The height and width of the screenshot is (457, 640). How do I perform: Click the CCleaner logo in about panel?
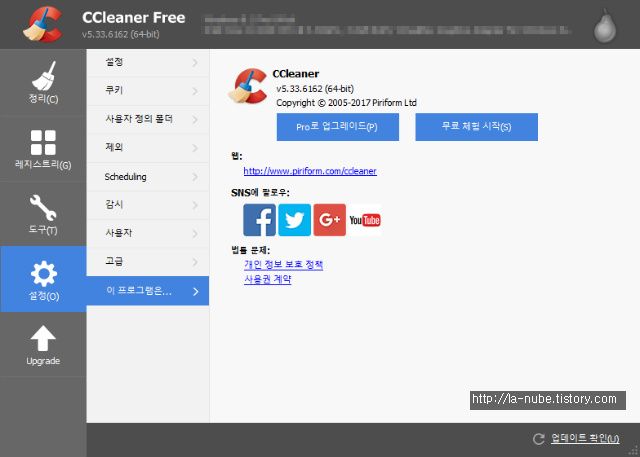248,86
